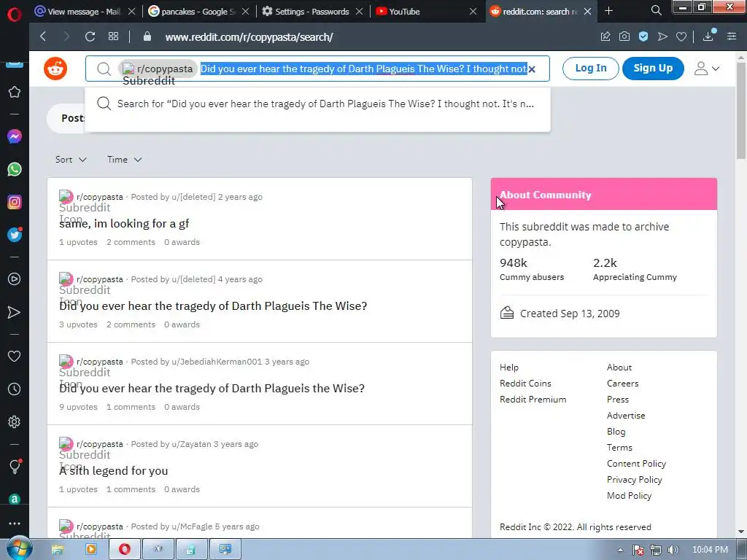Open post 'Darth Plagueis The Wise?' from 4 years ago
Screen dimensions: 747x560
(x=213, y=306)
